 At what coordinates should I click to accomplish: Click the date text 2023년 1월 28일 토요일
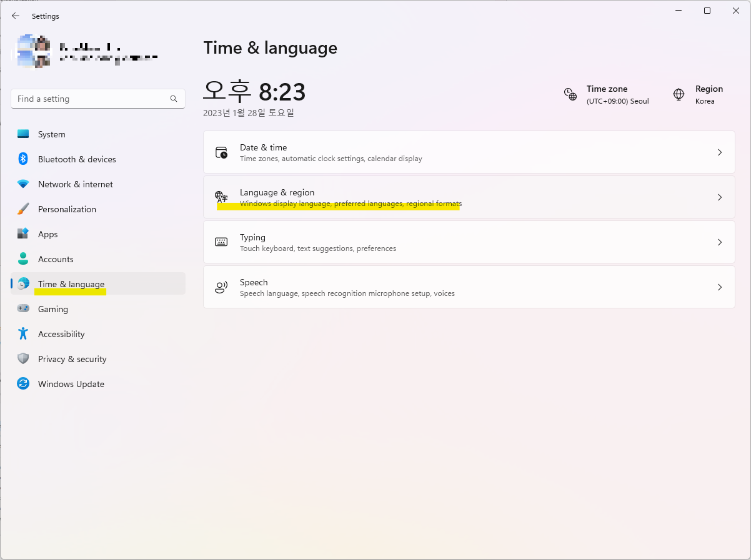[x=249, y=113]
